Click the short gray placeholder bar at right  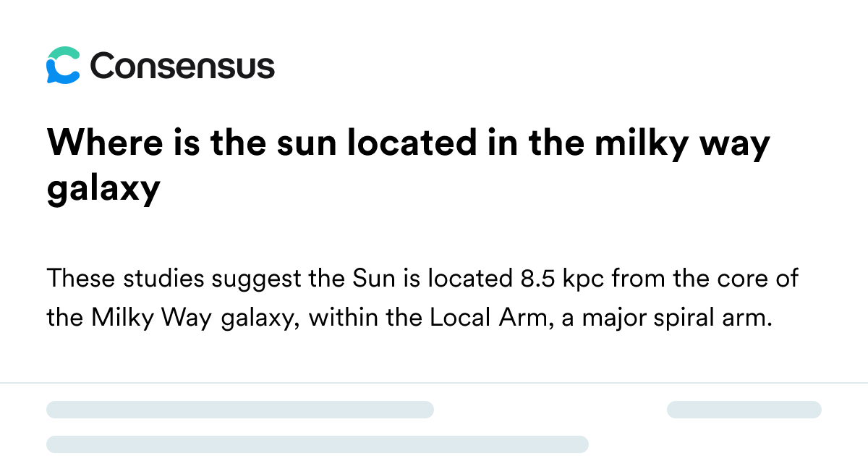(x=744, y=410)
